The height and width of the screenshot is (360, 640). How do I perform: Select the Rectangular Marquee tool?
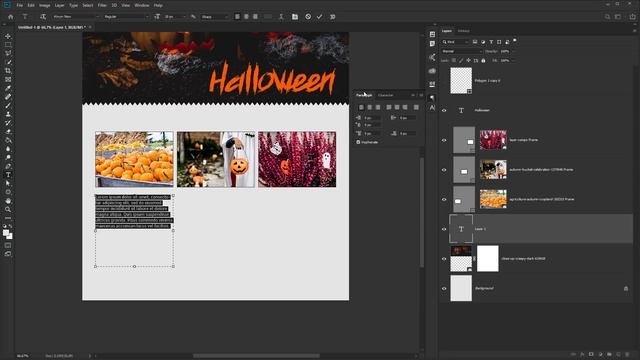coord(8,44)
